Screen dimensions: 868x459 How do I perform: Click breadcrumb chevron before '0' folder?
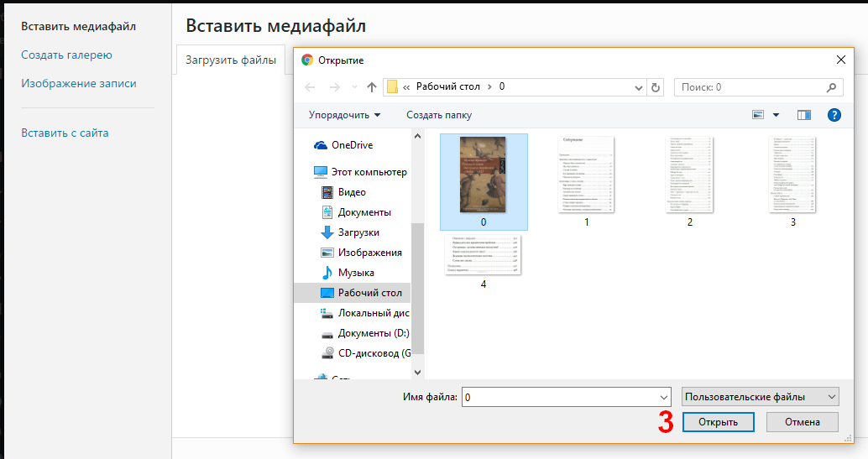pyautogui.click(x=489, y=87)
